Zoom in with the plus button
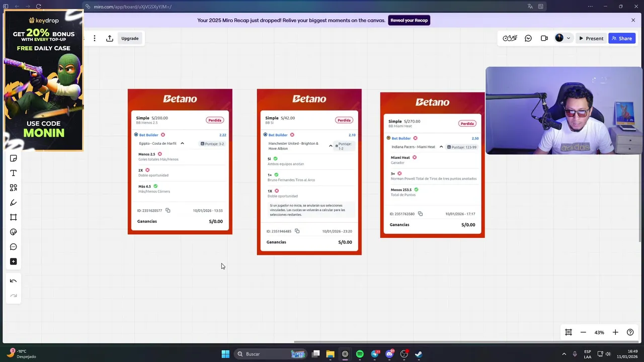This screenshot has width=644, height=362. click(615, 332)
